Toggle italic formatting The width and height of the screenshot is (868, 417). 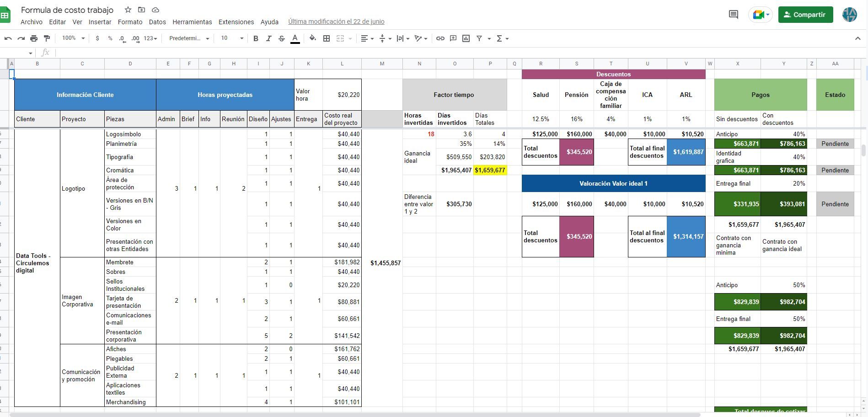click(x=268, y=38)
